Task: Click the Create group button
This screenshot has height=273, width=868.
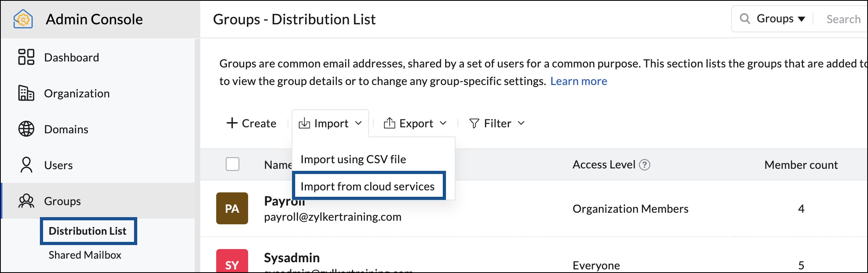Action: click(x=251, y=123)
